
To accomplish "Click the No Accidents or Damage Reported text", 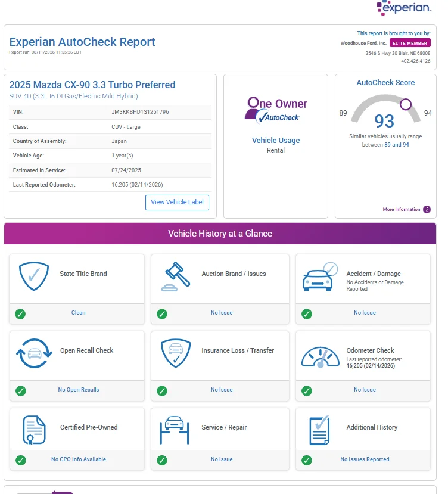I will 375,286.
